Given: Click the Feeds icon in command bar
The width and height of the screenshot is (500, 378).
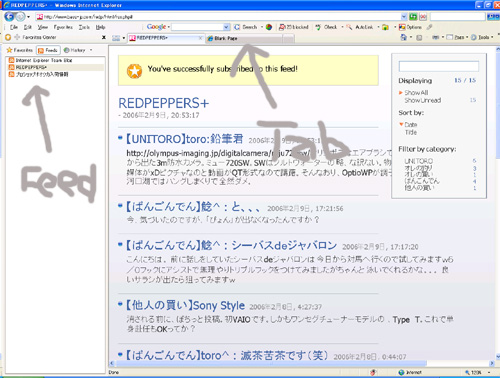Looking at the screenshot, I should pos(419,38).
